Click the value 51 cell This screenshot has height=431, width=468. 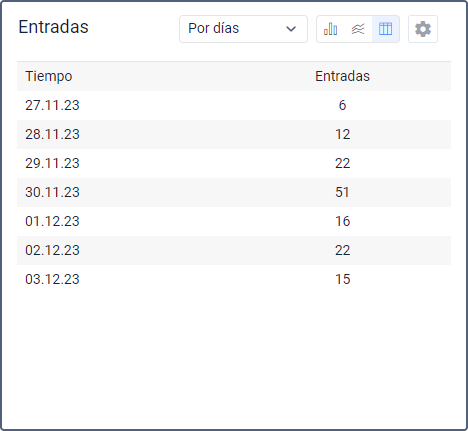[x=342, y=192]
